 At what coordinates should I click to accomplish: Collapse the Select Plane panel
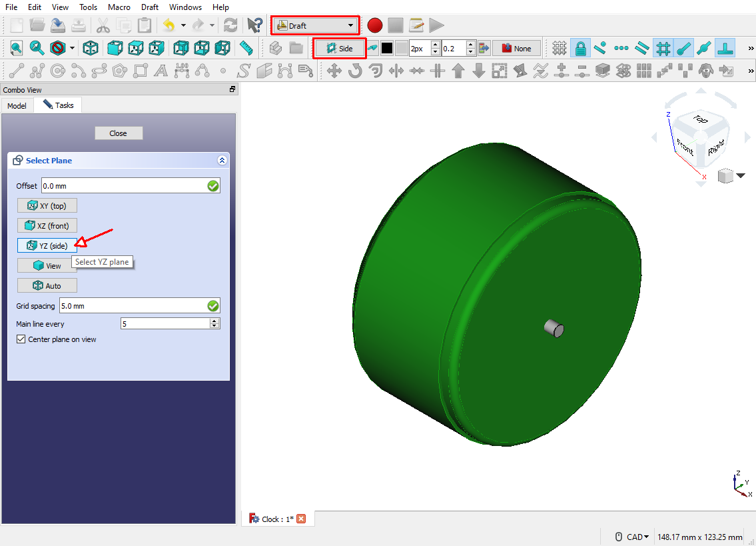point(222,160)
